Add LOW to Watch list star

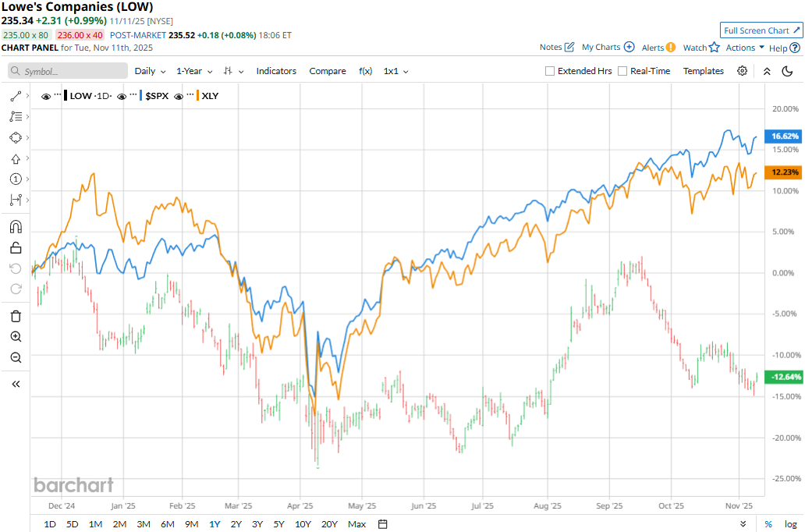(701, 48)
